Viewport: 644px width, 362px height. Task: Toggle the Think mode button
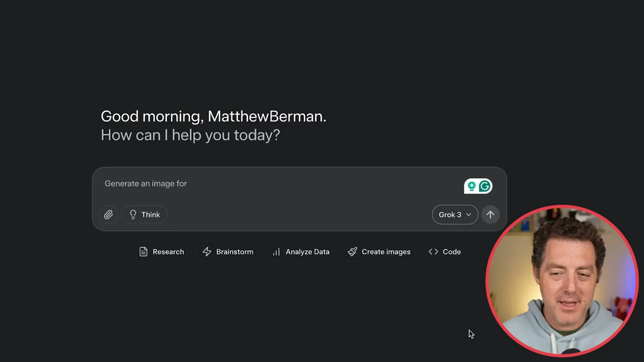click(x=144, y=215)
